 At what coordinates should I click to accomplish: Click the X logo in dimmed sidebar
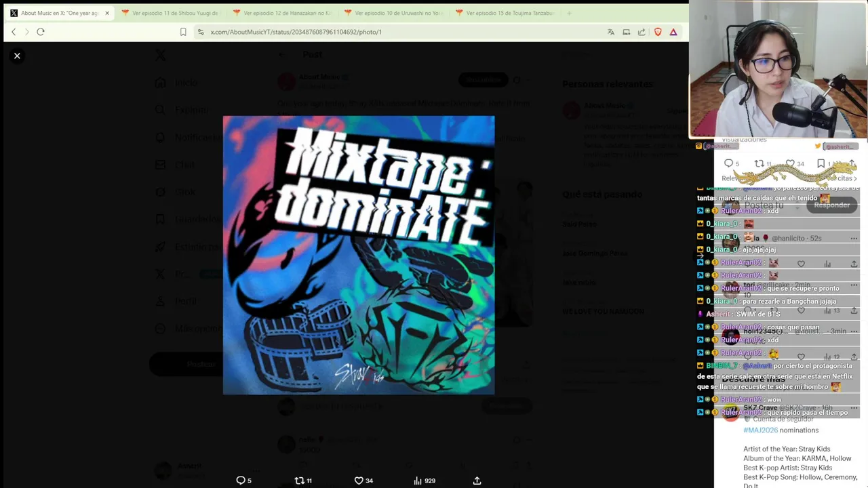tap(160, 56)
